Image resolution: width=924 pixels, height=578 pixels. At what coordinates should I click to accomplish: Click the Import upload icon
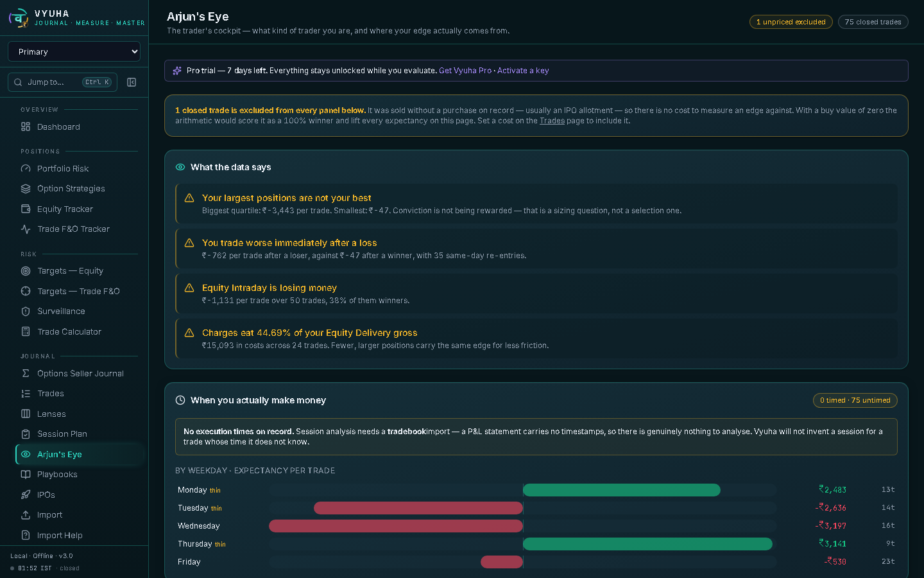26,515
